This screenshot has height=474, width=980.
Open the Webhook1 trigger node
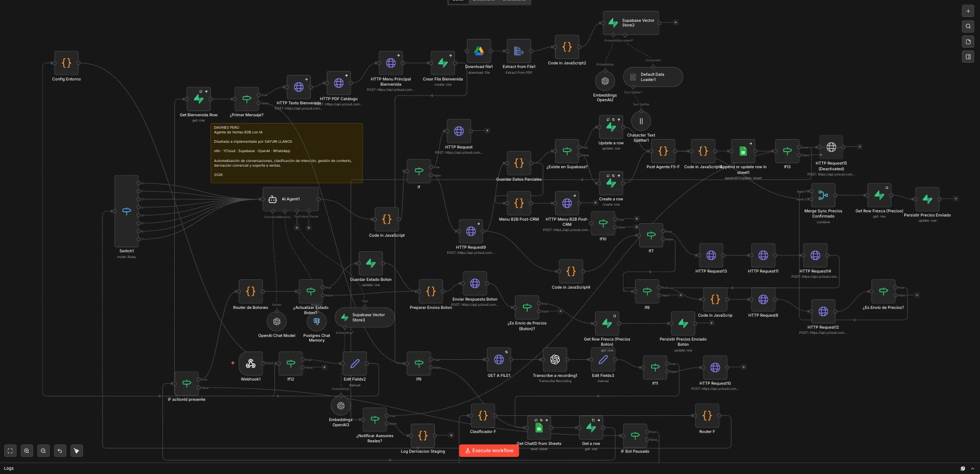tap(251, 363)
